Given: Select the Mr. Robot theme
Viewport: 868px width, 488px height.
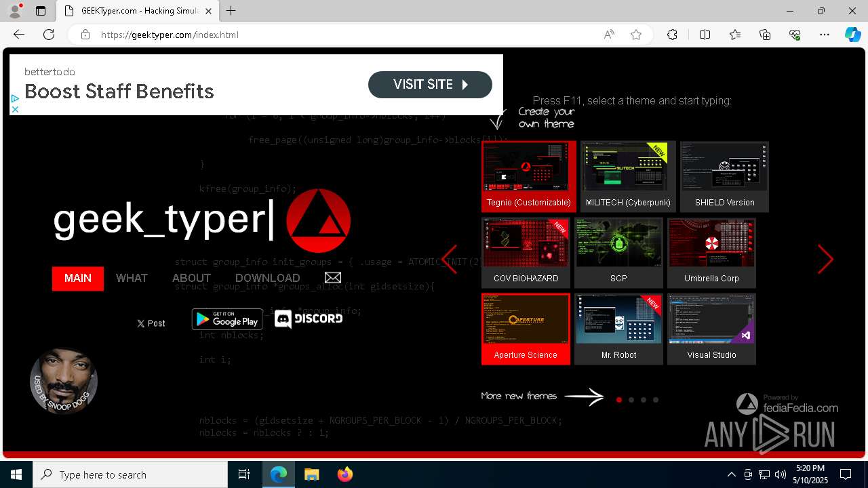Looking at the screenshot, I should tap(618, 329).
